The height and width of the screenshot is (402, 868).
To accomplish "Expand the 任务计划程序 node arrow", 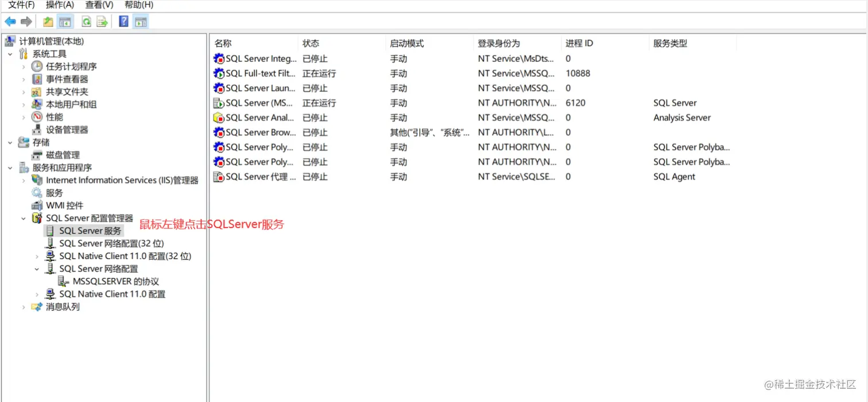I will 24,67.
